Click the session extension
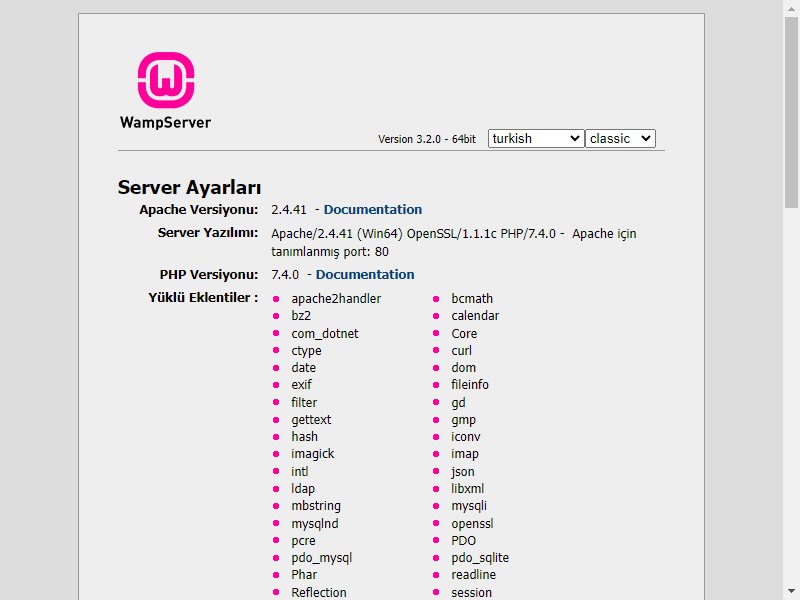 click(471, 592)
